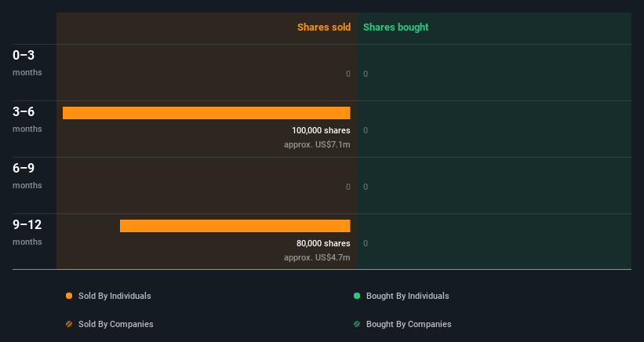Select the 3–6 months row label
644x342 pixels.
[27, 119]
